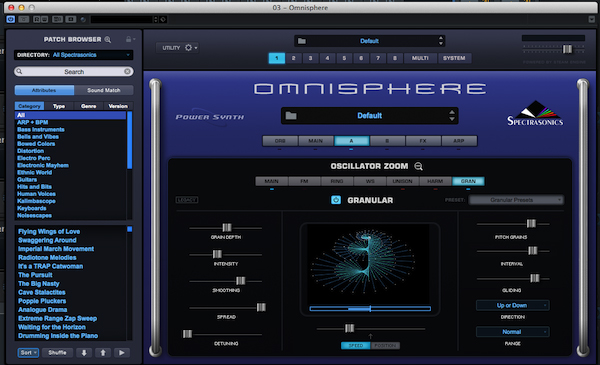Click the folder icon beside Default patch
Image resolution: width=600 pixels, height=365 pixels.
click(291, 116)
